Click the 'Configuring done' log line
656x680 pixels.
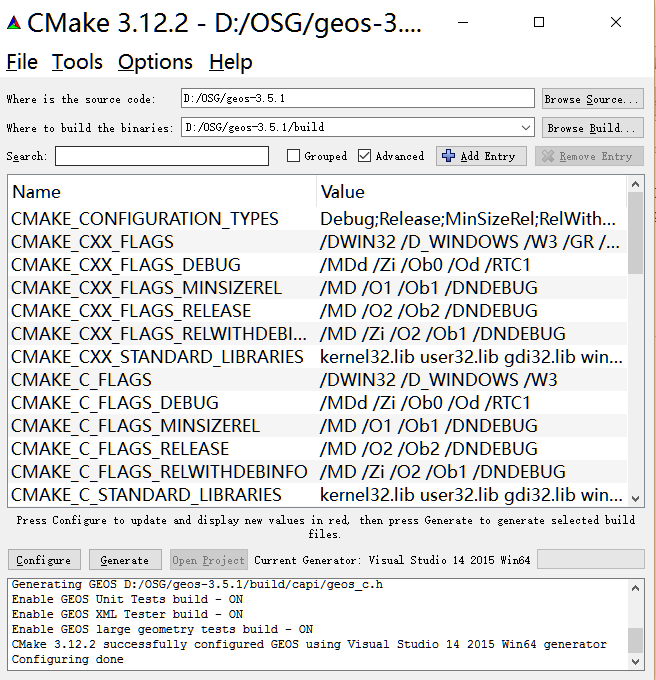[x=68, y=659]
